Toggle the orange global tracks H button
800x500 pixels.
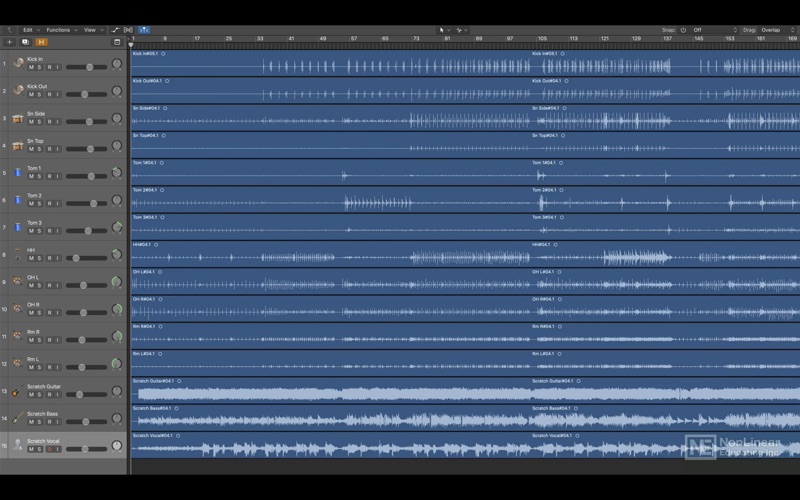tap(41, 42)
